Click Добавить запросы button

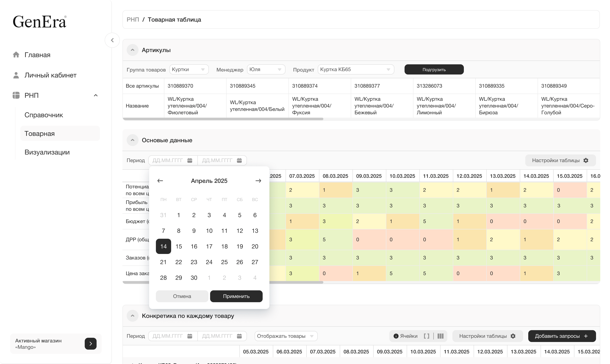click(562, 336)
